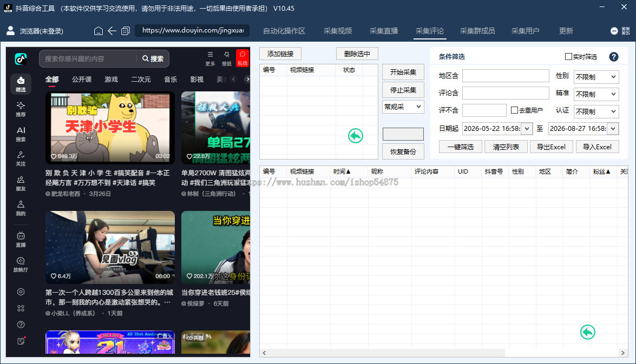Click the 恢复备份 button

click(403, 151)
